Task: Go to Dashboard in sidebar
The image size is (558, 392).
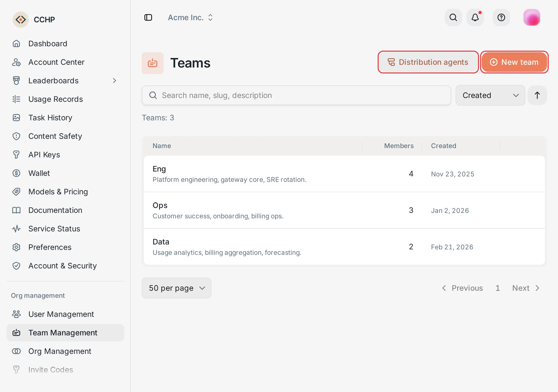Action: point(65,44)
